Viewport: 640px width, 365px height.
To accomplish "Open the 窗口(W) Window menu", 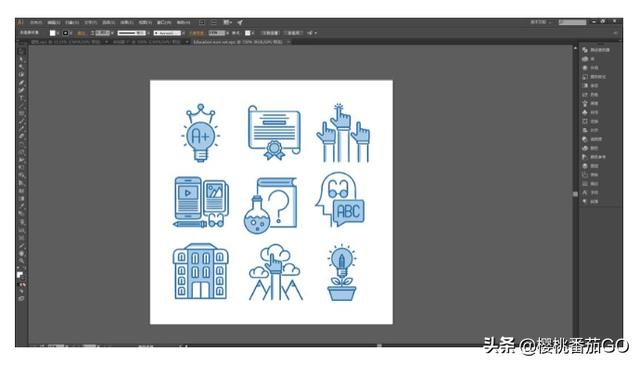I will click(164, 22).
